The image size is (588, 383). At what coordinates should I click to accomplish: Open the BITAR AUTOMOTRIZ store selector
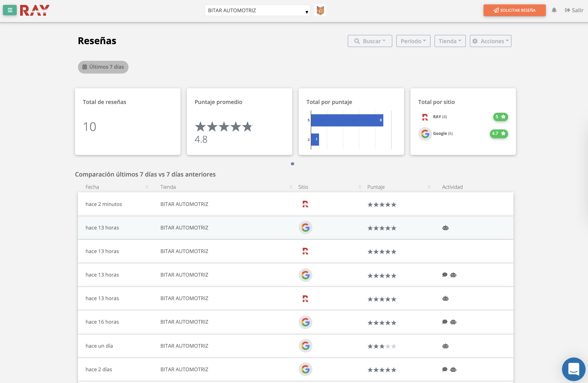pos(257,10)
